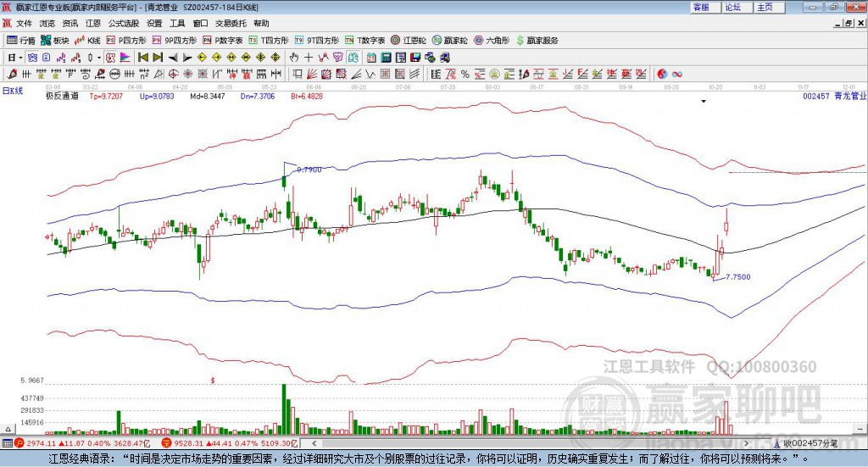Open the 文件 menu
This screenshot has height=467, width=868.
click(24, 23)
